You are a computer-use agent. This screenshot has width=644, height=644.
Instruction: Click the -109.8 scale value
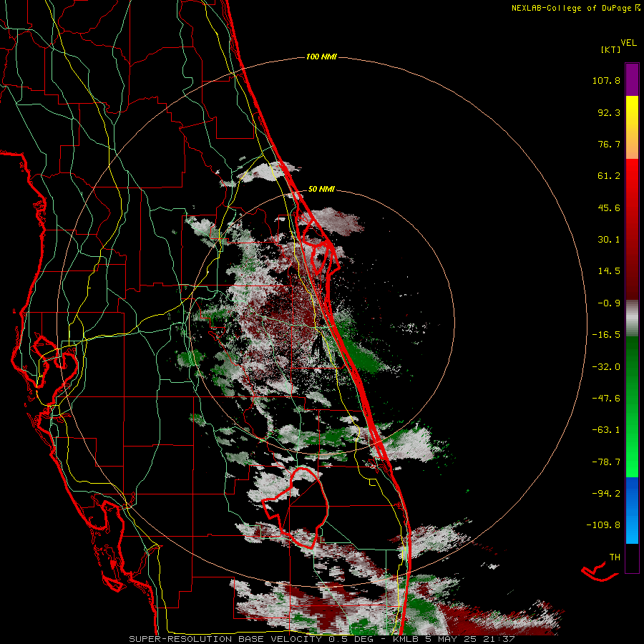603,525
